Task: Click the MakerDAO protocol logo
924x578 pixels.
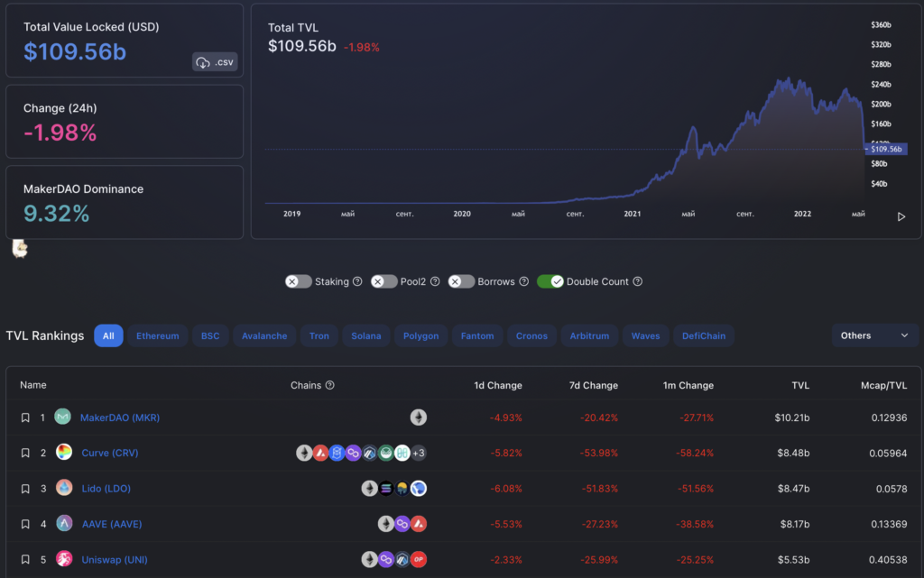Action: pos(62,417)
